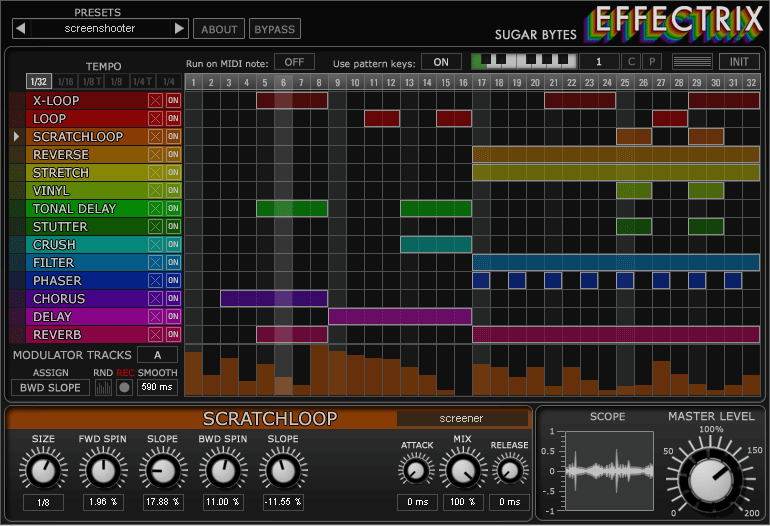Screen dimensions: 770x526
Task: Click the pattern paste P button
Action: [652, 62]
